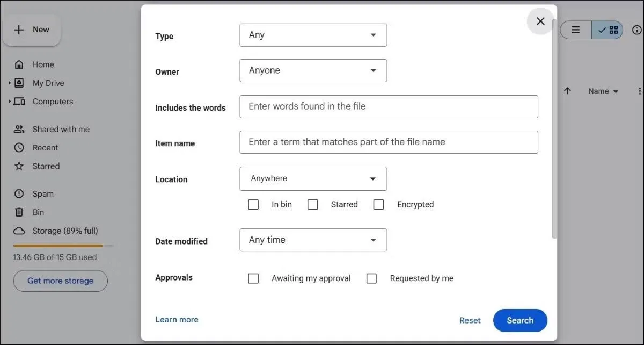Tick the Encrypted checkbox
Screen dimensions: 644x345
pyautogui.click(x=379, y=205)
